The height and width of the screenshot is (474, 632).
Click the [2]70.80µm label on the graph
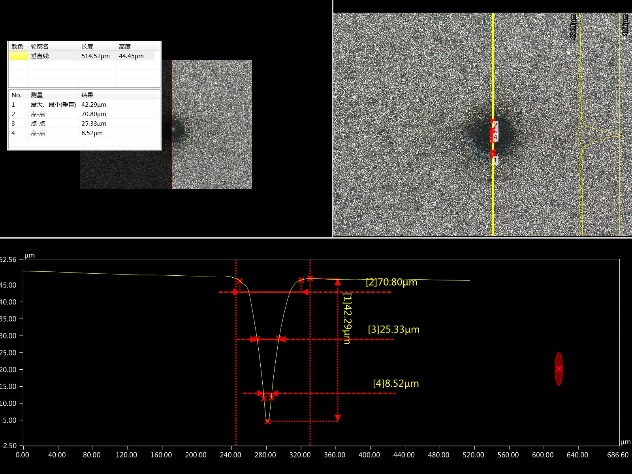391,282
